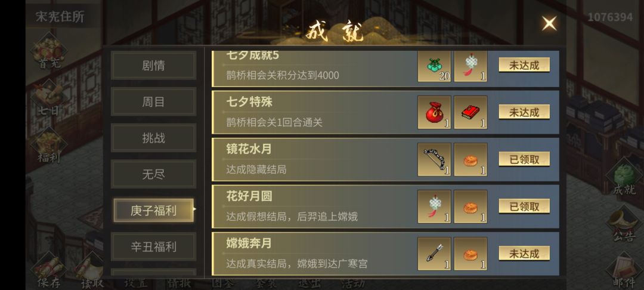The width and height of the screenshot is (644, 290).
Task: Click the mooncake reward in 镜花水月 row
Action: (x=470, y=159)
